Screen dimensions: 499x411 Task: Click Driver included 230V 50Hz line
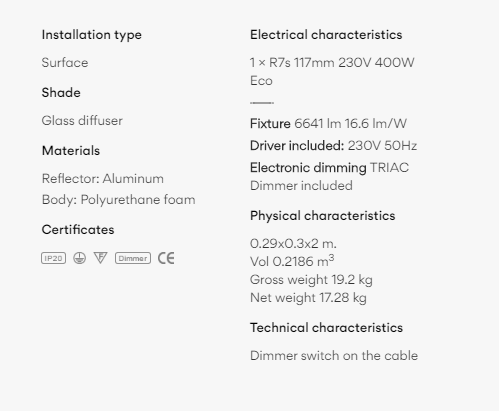[x=333, y=146]
